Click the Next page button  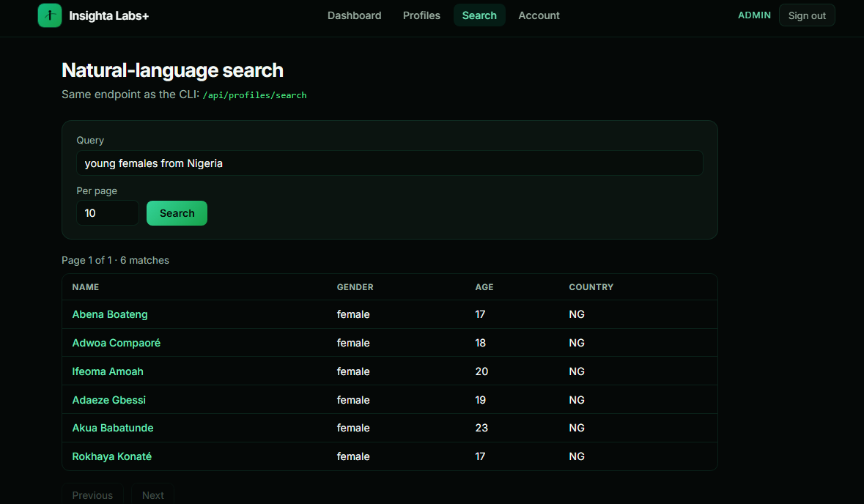152,494
